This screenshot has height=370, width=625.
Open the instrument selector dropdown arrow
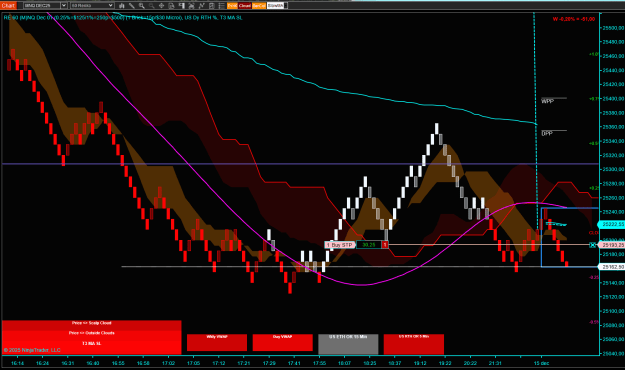64,6
